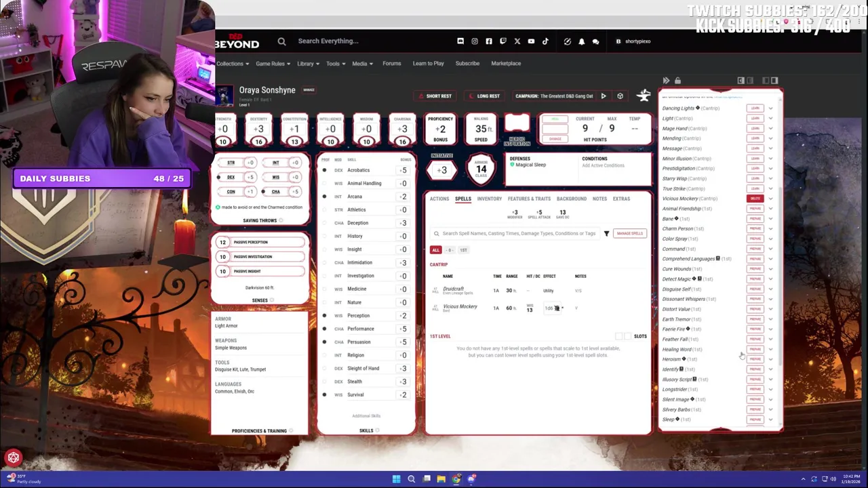This screenshot has height=488, width=868.
Task: Click the search magnifier icon in header
Action: [281, 41]
